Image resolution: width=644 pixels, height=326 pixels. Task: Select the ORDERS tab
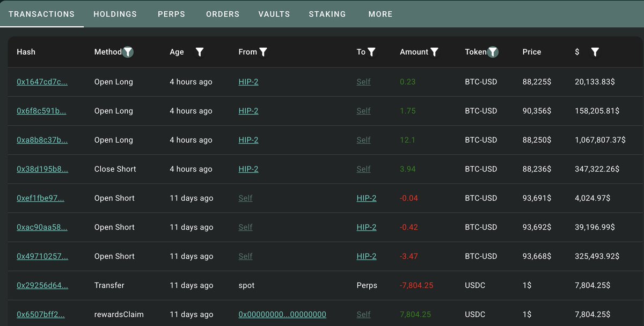point(222,14)
